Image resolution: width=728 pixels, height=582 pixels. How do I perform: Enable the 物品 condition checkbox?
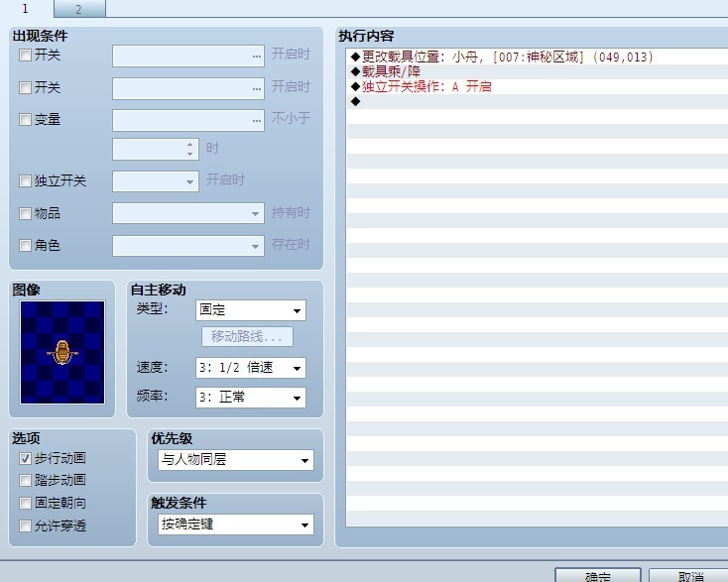click(x=25, y=213)
